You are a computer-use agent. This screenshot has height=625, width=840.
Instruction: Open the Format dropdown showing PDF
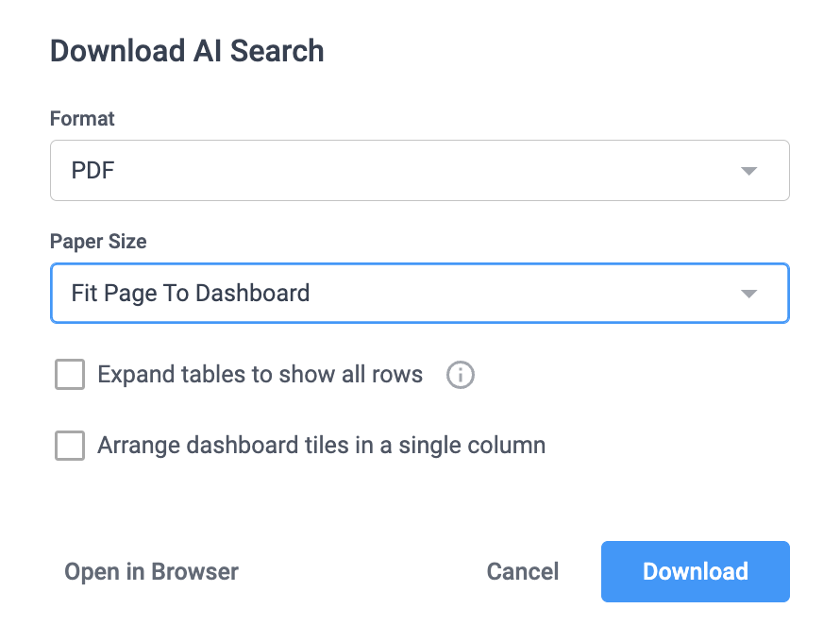tap(420, 171)
